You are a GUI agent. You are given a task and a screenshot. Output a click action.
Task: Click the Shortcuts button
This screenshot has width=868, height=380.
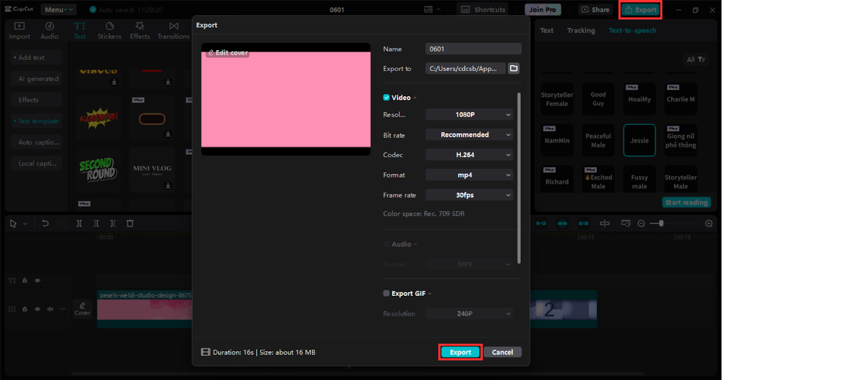pos(483,10)
